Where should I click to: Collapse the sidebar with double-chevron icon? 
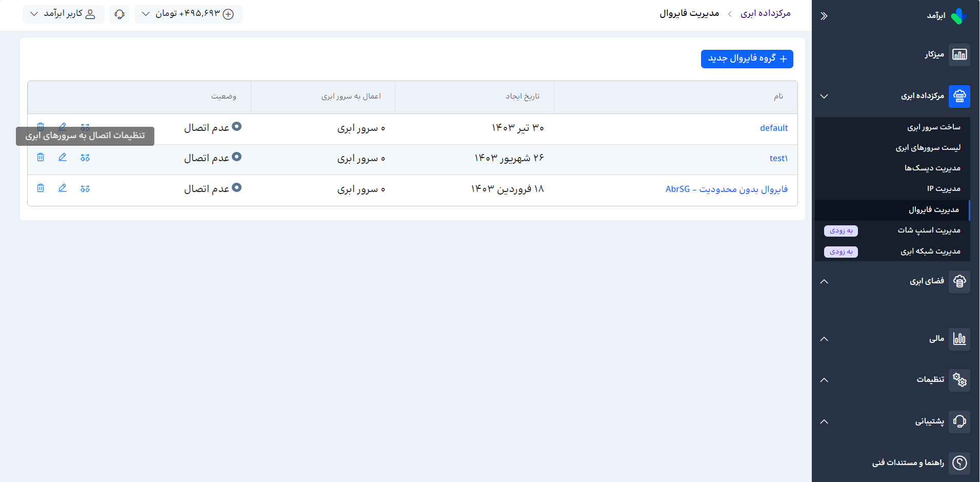pos(824,16)
